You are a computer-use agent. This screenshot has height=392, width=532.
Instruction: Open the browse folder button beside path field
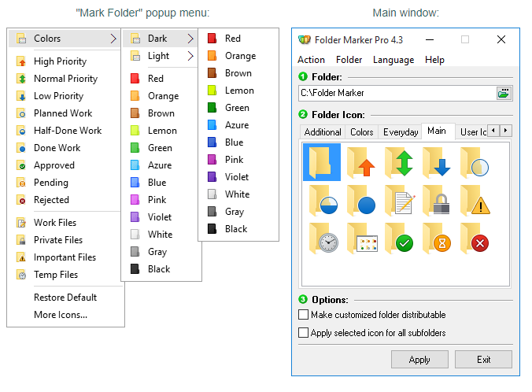(504, 93)
